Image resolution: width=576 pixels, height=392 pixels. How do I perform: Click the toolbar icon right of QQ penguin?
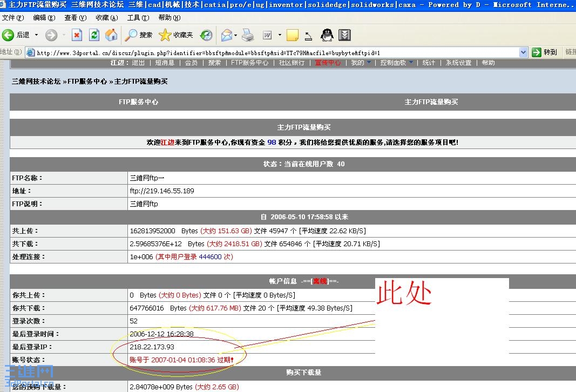(x=344, y=35)
